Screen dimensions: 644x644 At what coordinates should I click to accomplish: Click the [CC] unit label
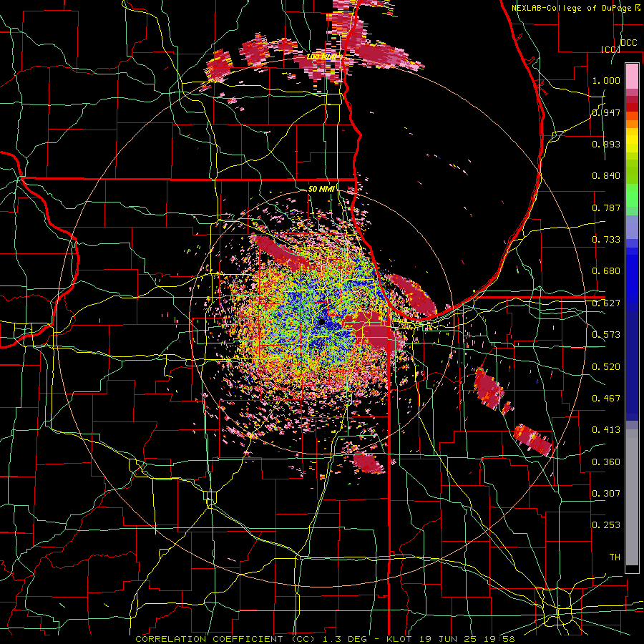[610, 49]
